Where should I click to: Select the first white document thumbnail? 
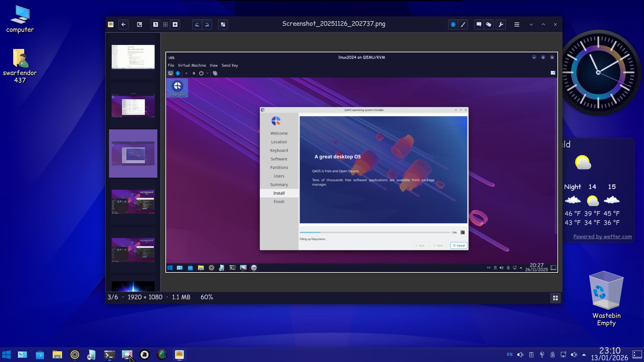click(x=133, y=57)
